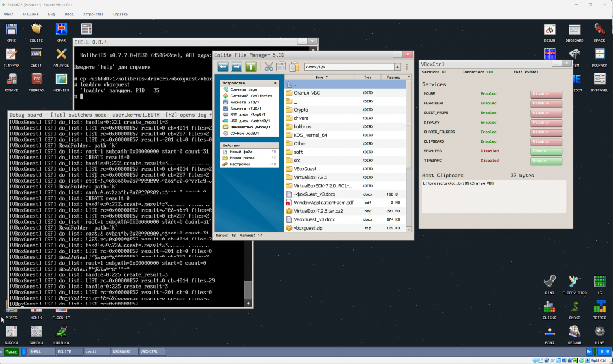Open the WEBVIEW browser icon
Screen dimensions: 613x364
pyautogui.click(x=61, y=82)
